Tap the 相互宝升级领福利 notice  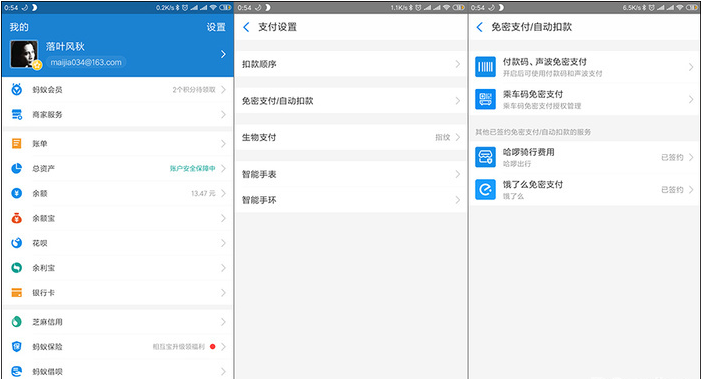click(x=178, y=347)
